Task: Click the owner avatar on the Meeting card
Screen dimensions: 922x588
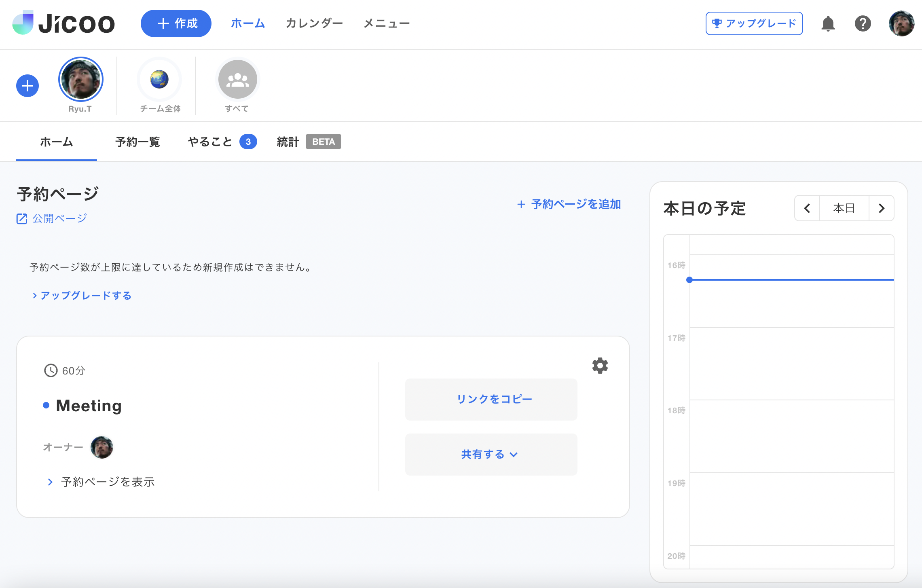Action: 102,447
